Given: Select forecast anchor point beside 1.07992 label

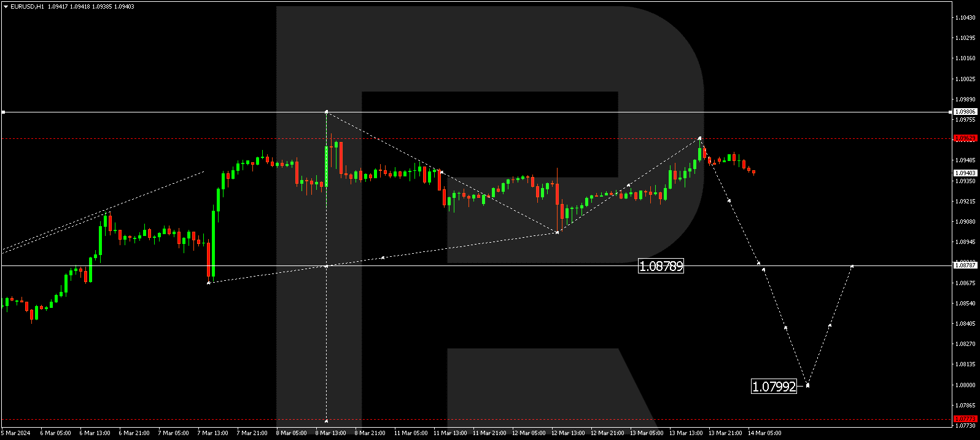Looking at the screenshot, I should pyautogui.click(x=807, y=385).
